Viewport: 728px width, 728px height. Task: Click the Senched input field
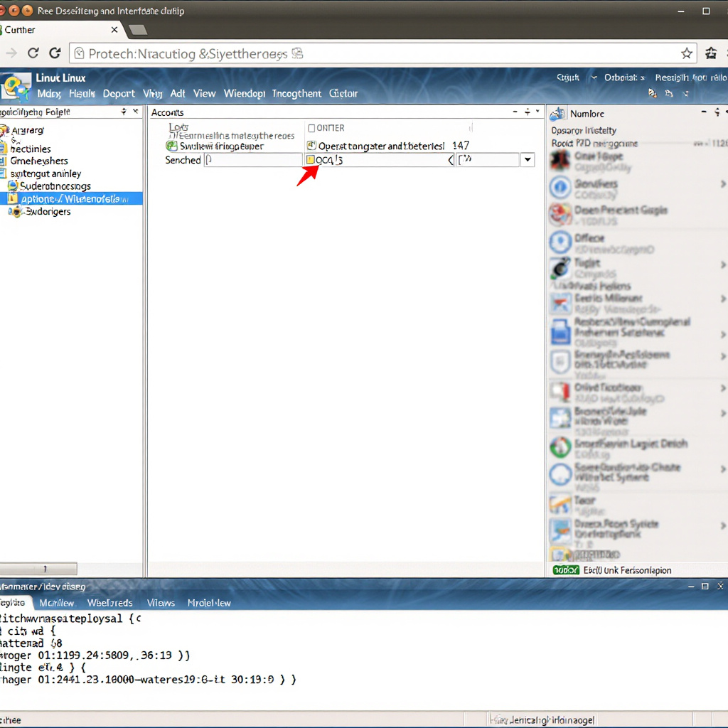(x=253, y=160)
